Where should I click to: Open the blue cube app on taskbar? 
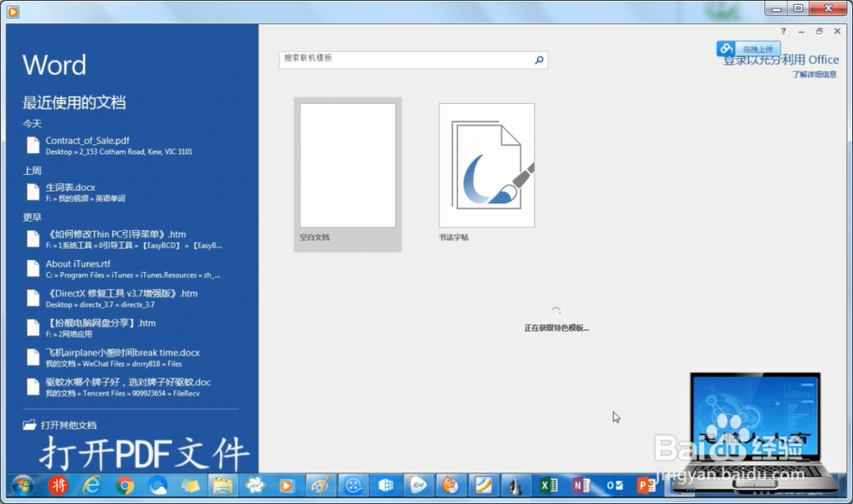coord(386,485)
